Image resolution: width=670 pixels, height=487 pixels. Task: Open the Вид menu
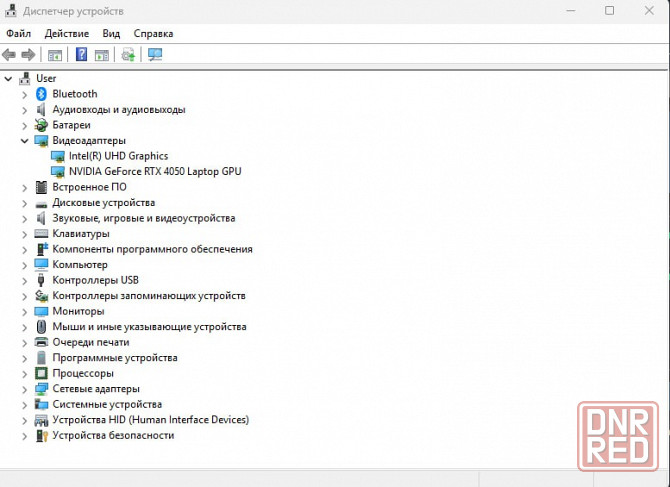pyautogui.click(x=111, y=33)
